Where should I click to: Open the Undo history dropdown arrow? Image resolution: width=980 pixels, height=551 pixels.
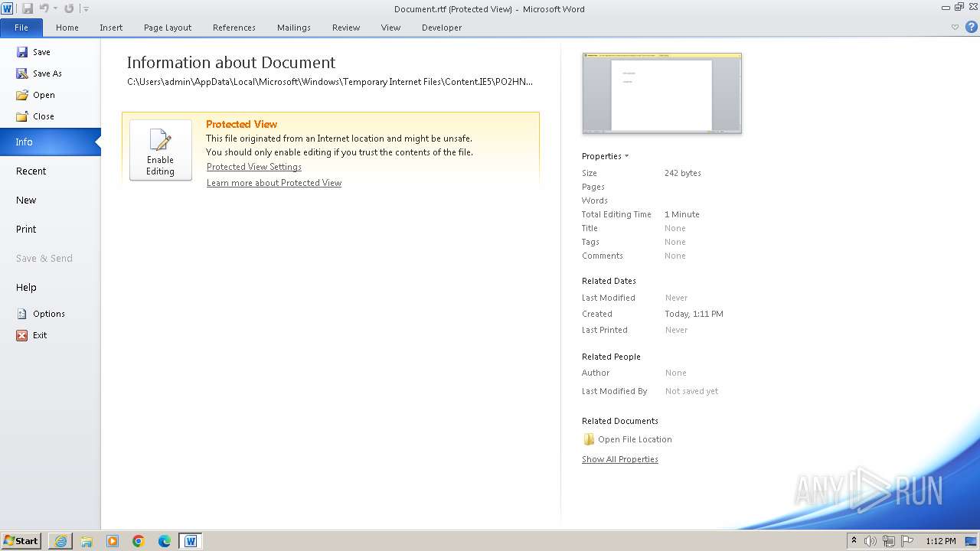tap(55, 9)
